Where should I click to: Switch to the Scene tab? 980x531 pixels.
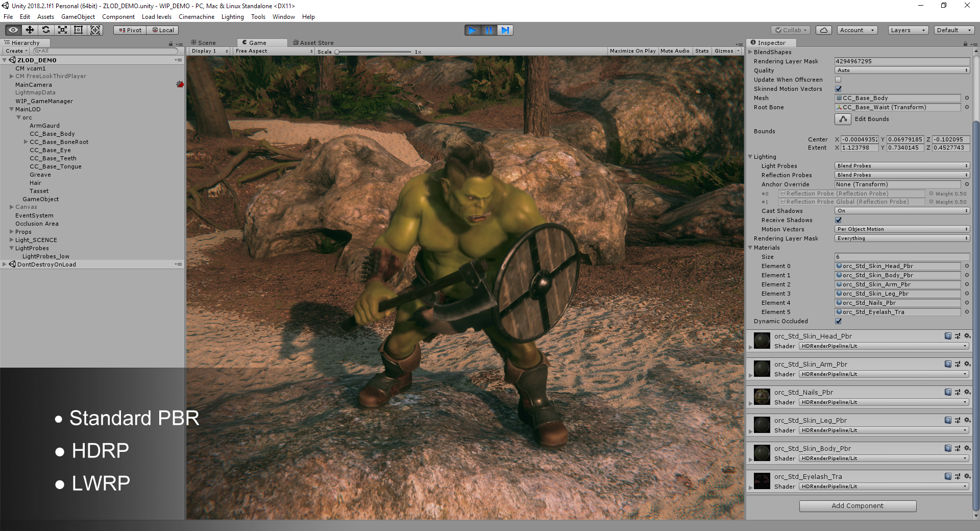point(204,43)
